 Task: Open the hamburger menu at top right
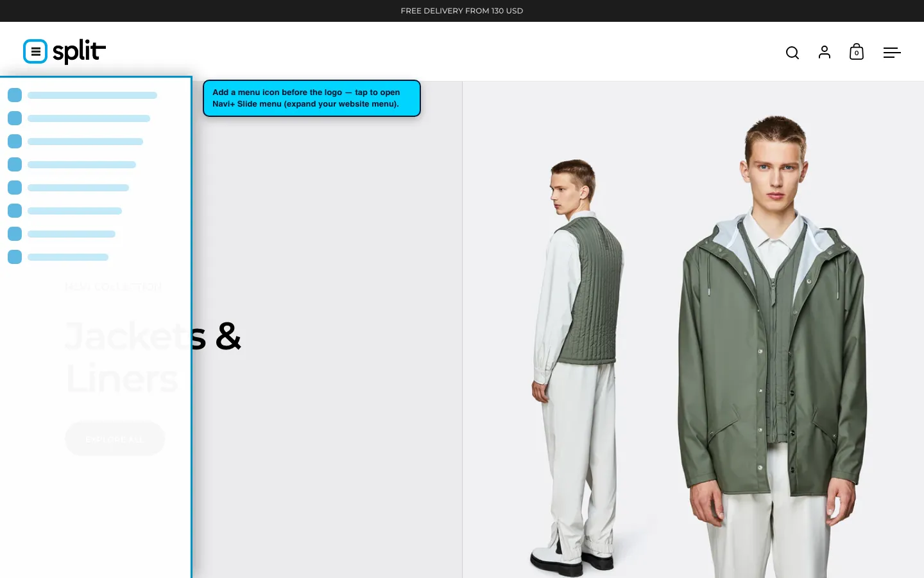[x=892, y=53]
